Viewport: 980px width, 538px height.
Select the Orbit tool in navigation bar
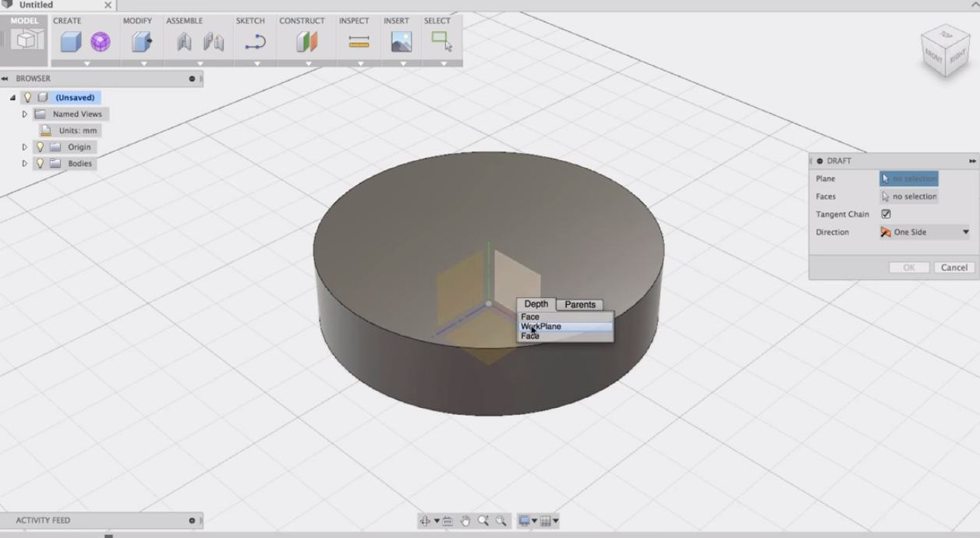tap(426, 519)
